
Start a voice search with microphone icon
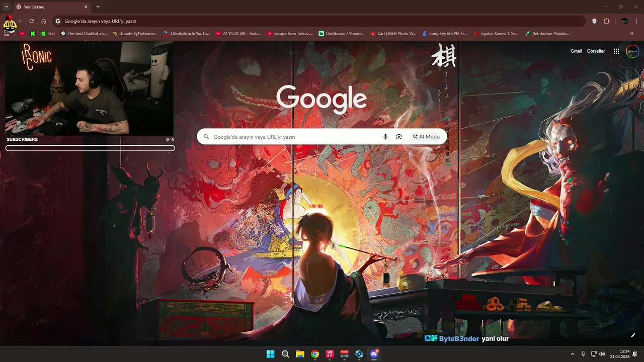tap(385, 137)
